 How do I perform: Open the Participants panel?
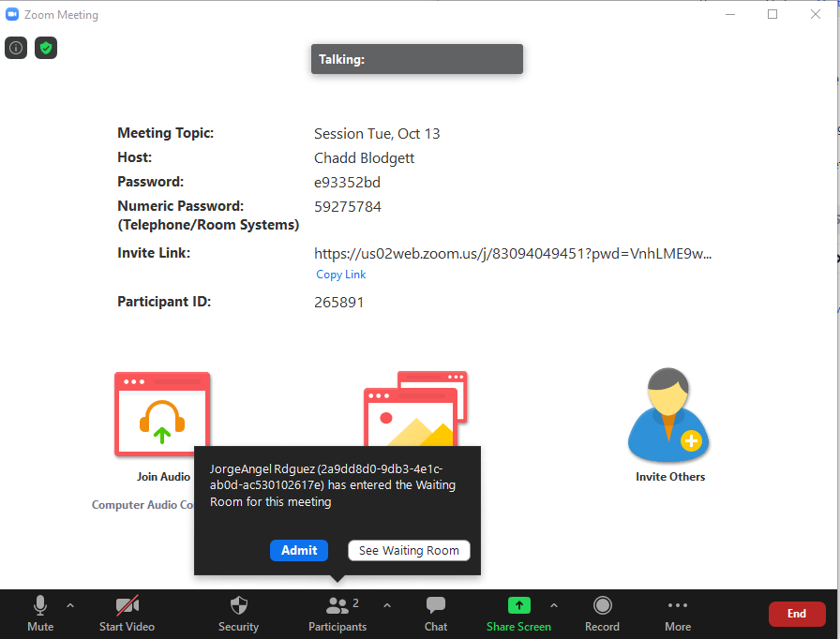(x=337, y=614)
